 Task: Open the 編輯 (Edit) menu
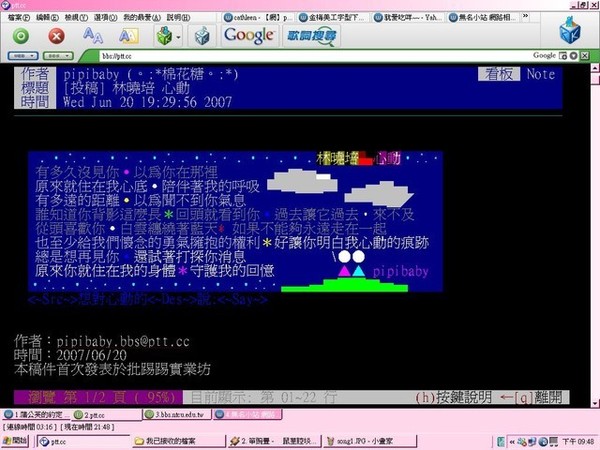pyautogui.click(x=47, y=17)
